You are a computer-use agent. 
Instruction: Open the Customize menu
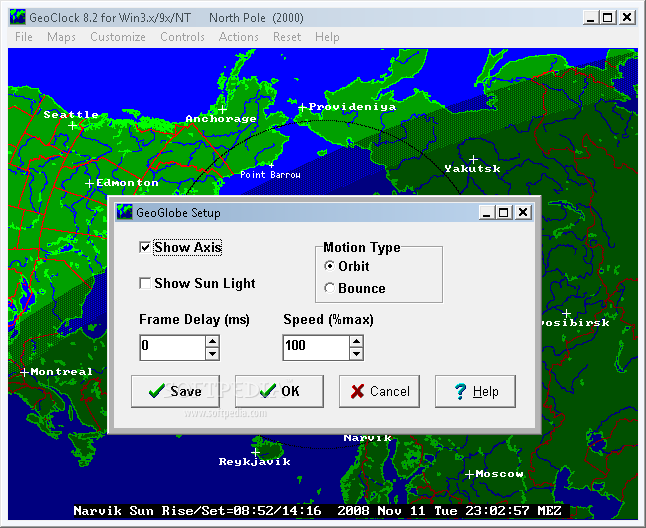(x=118, y=37)
